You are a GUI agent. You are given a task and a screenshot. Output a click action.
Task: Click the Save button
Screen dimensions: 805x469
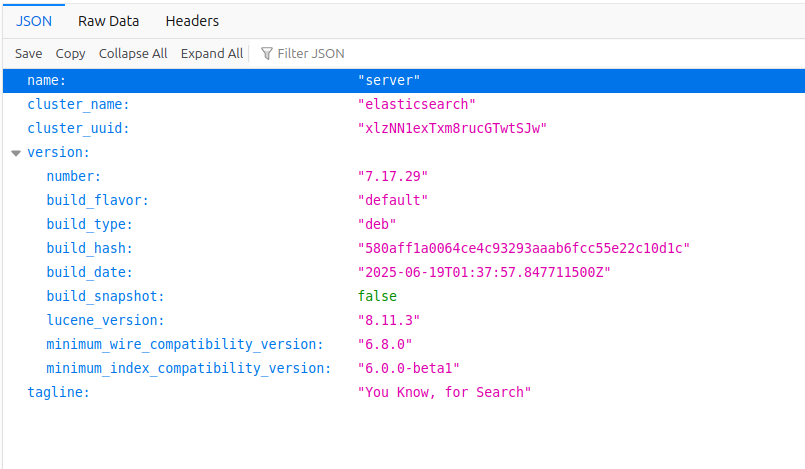[x=28, y=53]
